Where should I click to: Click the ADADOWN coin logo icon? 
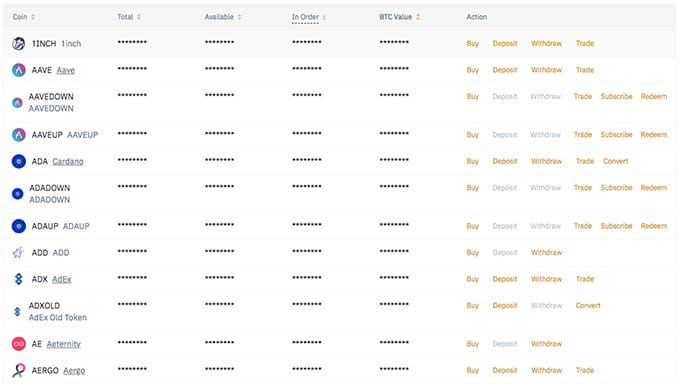pos(17,194)
